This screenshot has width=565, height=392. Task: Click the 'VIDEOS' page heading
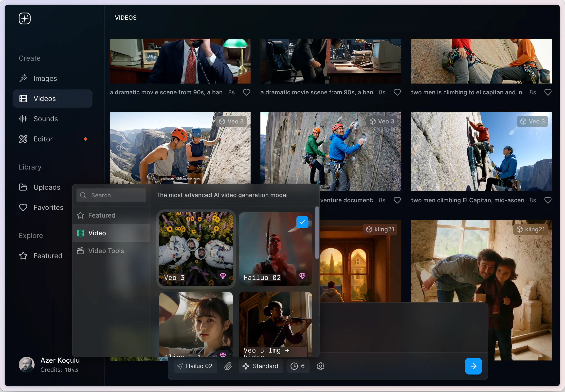coord(126,18)
